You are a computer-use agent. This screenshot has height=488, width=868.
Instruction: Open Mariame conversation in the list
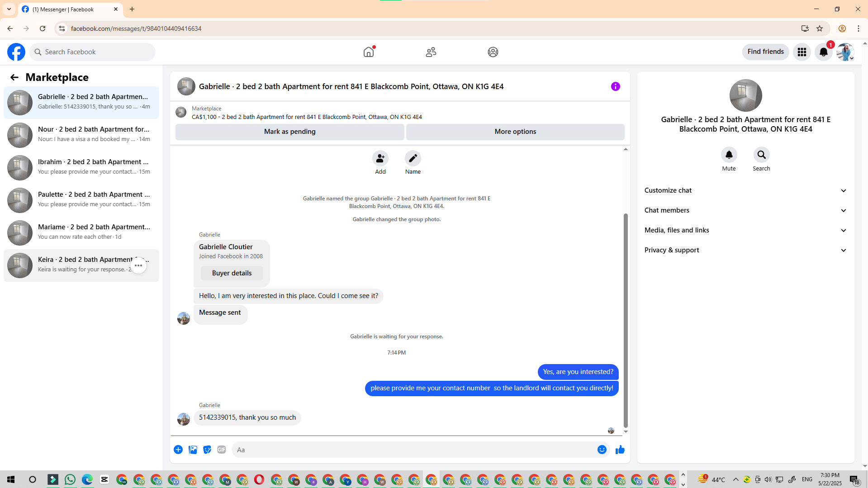(81, 233)
